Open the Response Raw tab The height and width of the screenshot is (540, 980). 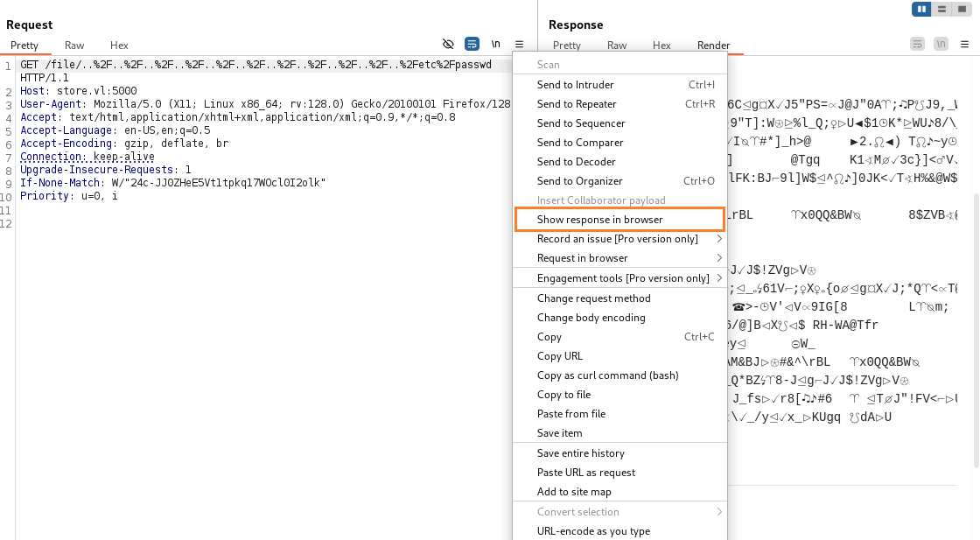pos(617,45)
